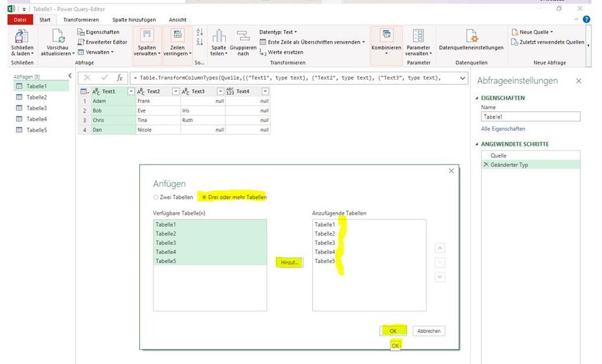This screenshot has height=364, width=602.
Task: Click the cell containing Nicole
Action: (x=158, y=130)
